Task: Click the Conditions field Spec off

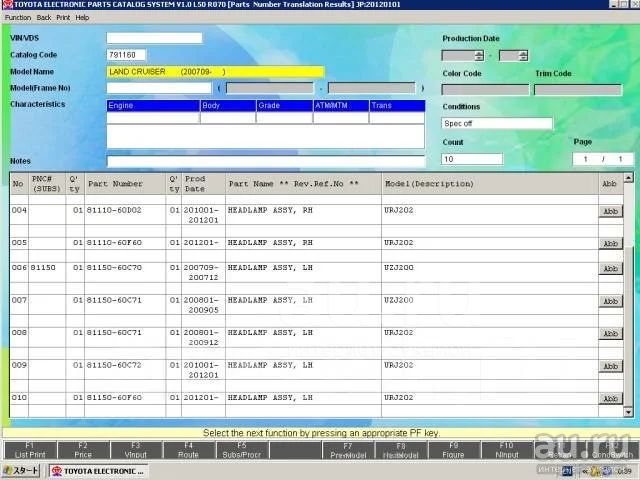Action: (x=497, y=123)
